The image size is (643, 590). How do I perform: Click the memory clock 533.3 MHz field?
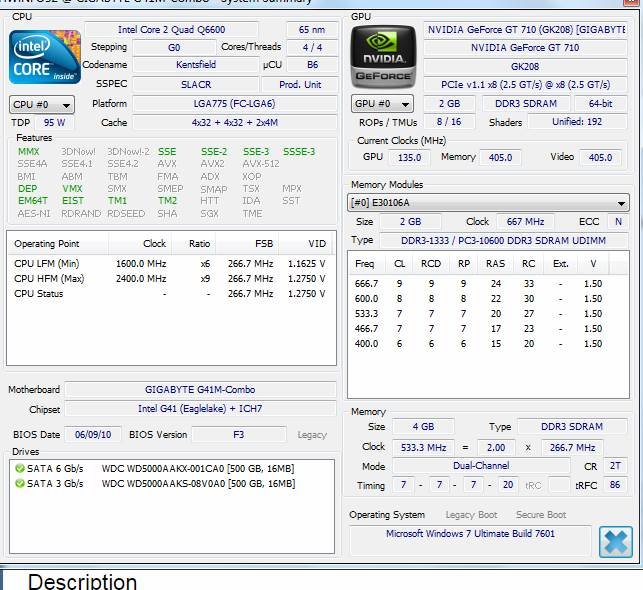click(423, 448)
